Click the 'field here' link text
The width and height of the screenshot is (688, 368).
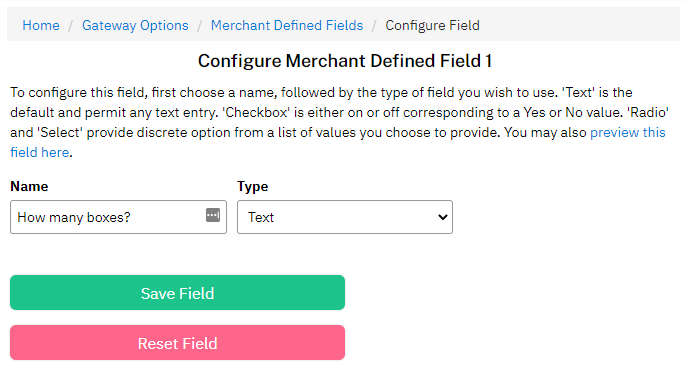[40, 152]
